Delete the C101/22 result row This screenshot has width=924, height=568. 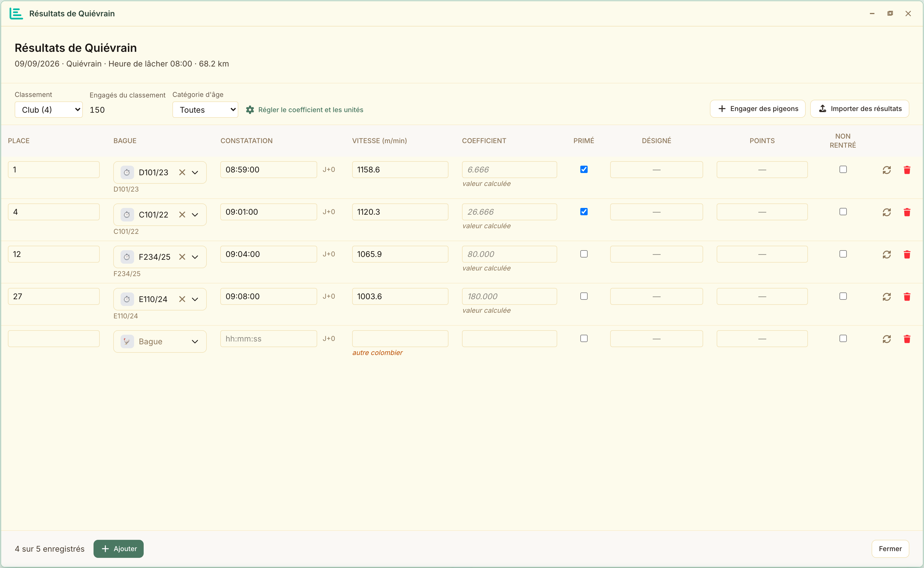(x=907, y=212)
